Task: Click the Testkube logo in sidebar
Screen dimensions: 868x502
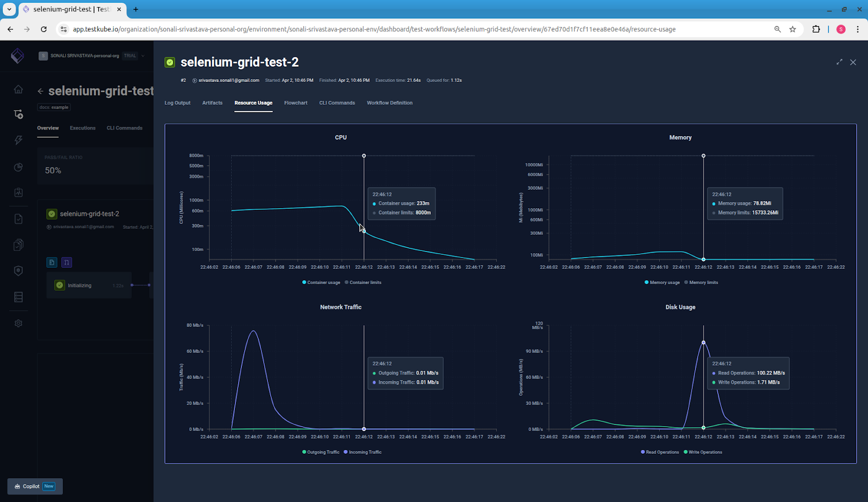Action: tap(17, 55)
